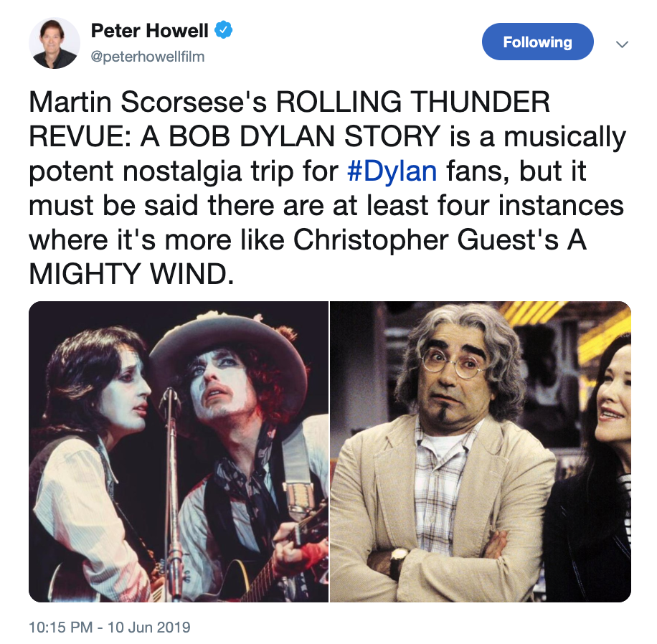Toggle the Following button
The width and height of the screenshot is (657, 644).
(538, 42)
